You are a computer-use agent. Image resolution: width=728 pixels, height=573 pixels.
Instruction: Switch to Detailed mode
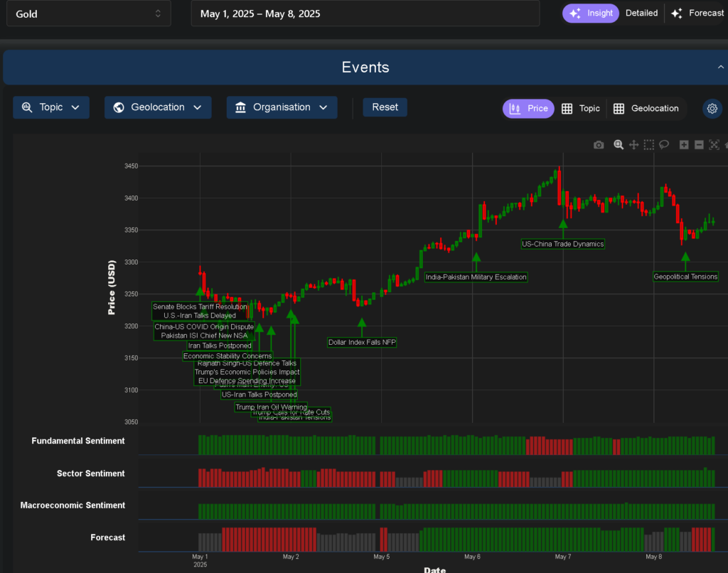click(642, 14)
